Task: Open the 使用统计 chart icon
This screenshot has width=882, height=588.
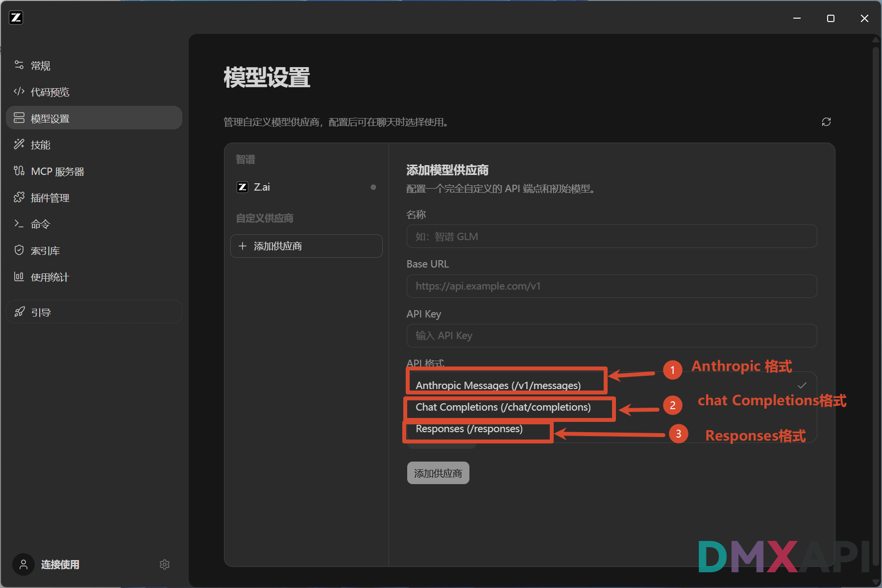Action: tap(19, 277)
